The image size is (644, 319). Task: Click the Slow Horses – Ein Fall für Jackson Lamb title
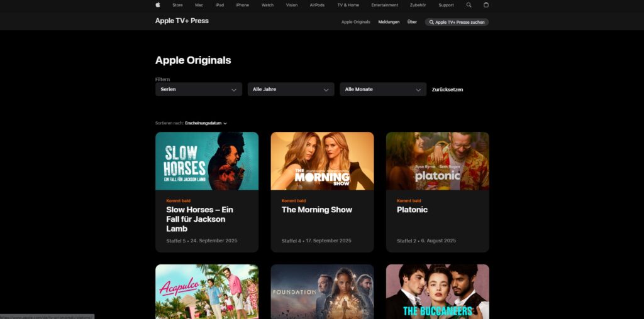point(199,219)
